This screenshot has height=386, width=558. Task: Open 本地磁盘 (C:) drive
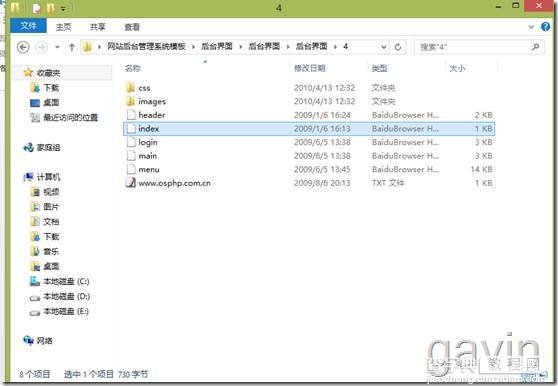(x=66, y=281)
